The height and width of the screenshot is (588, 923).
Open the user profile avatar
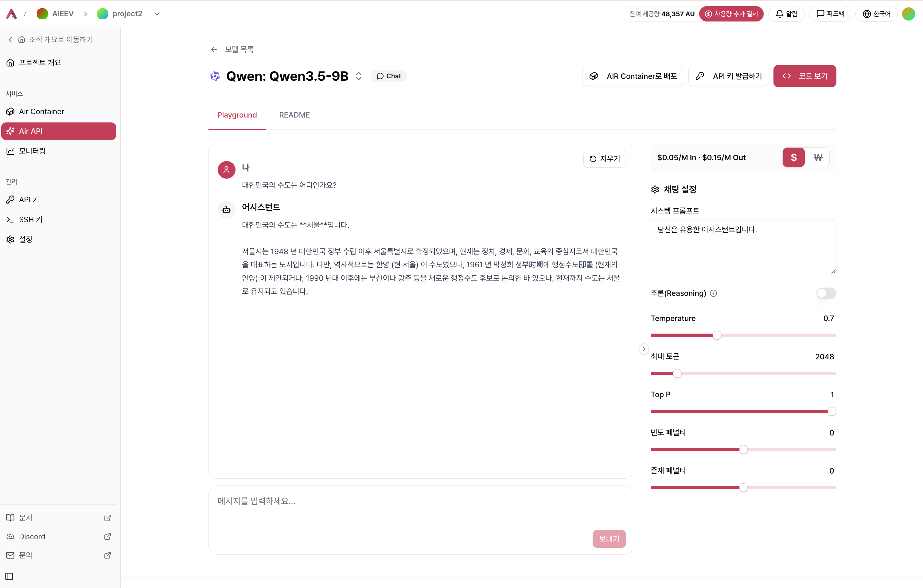pyautogui.click(x=909, y=14)
